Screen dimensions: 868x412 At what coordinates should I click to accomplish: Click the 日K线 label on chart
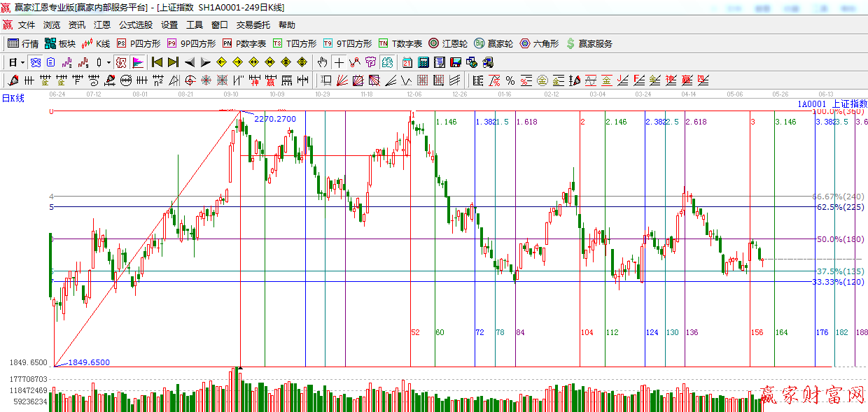coord(13,99)
